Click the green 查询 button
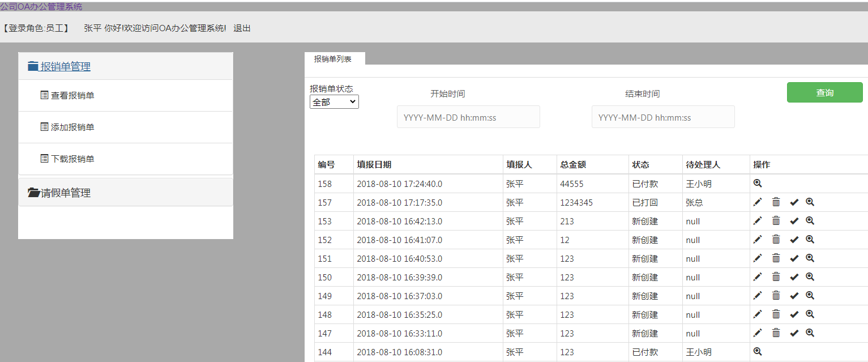Image resolution: width=868 pixels, height=362 pixels. pyautogui.click(x=824, y=92)
